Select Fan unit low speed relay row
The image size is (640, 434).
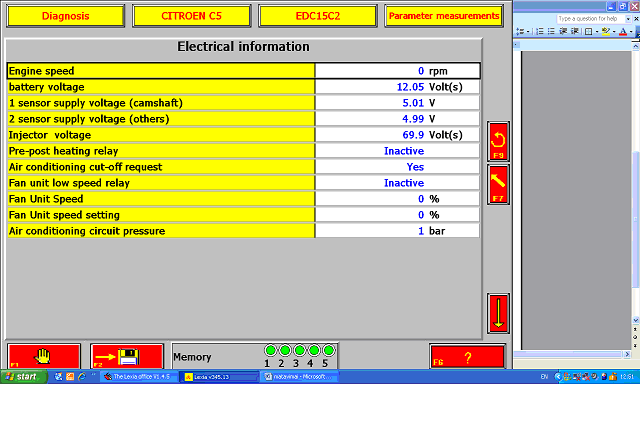(x=243, y=183)
